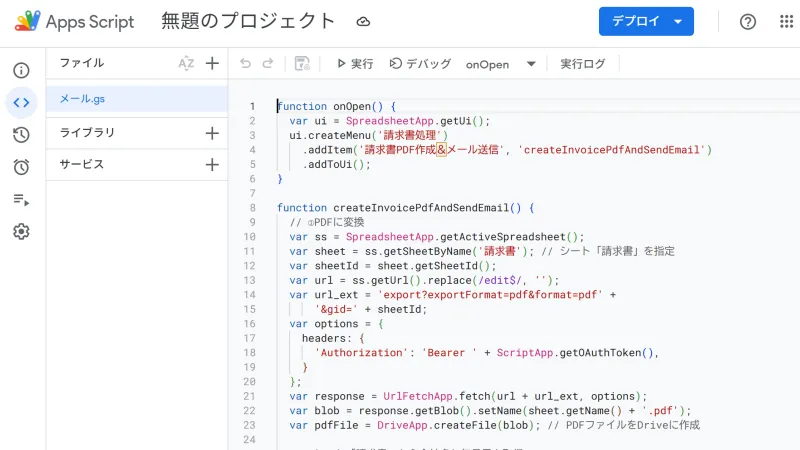Open the 実行ログ execution log
This screenshot has width=800, height=450.
(x=583, y=64)
